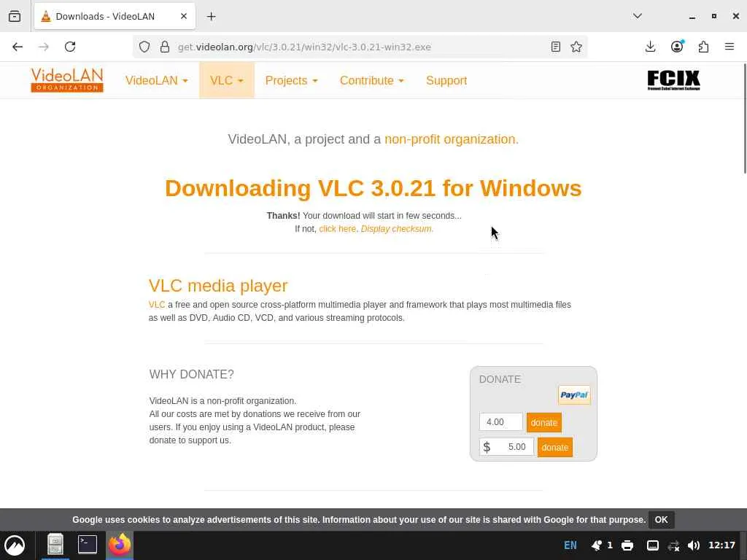Bookmark this page with the star icon
747x560 pixels.
click(576, 47)
